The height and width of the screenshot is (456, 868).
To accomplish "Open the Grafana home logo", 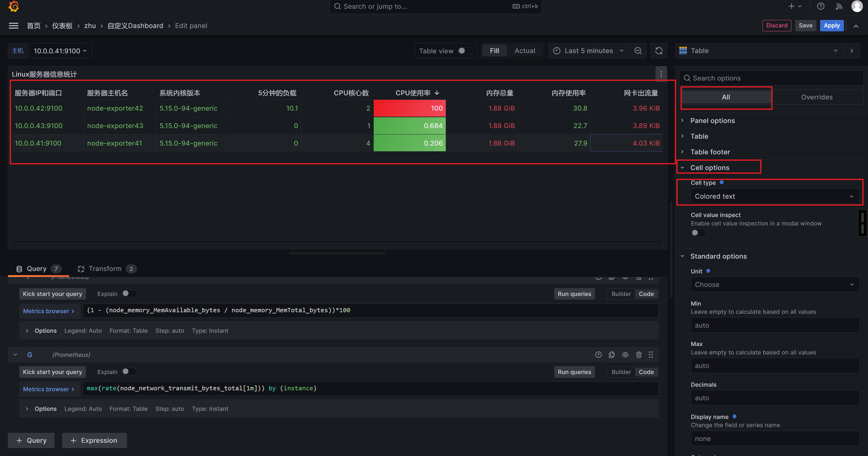I will 14,6.
